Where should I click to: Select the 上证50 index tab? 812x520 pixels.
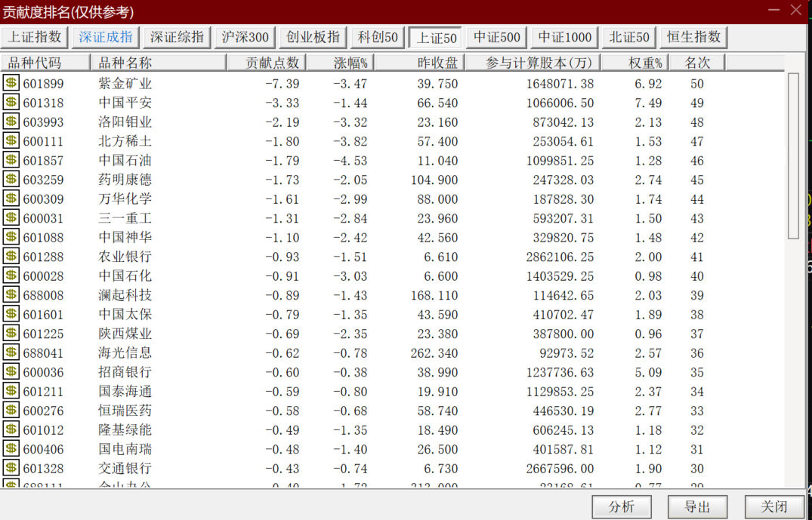436,38
